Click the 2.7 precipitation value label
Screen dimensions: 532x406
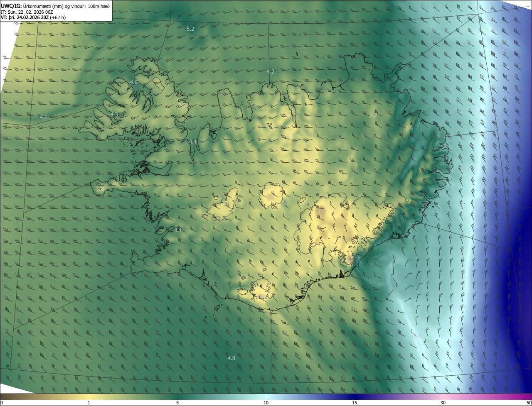click(x=373, y=115)
